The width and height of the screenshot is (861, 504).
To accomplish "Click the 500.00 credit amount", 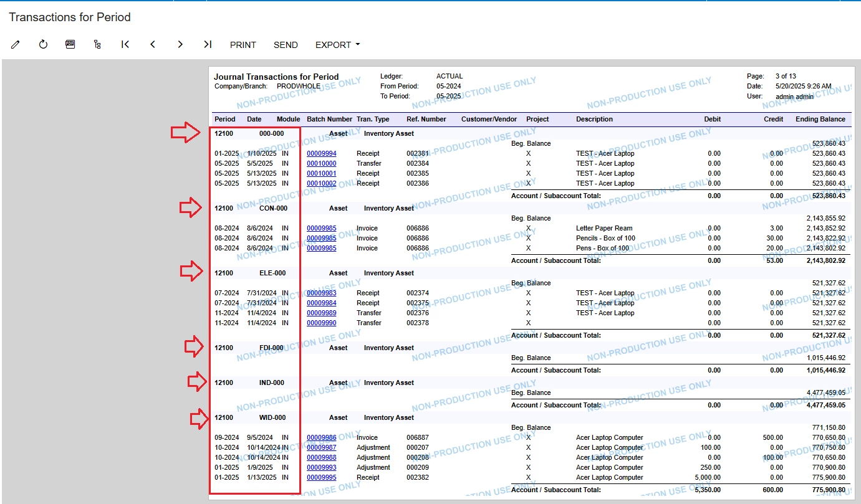I will click(x=773, y=437).
